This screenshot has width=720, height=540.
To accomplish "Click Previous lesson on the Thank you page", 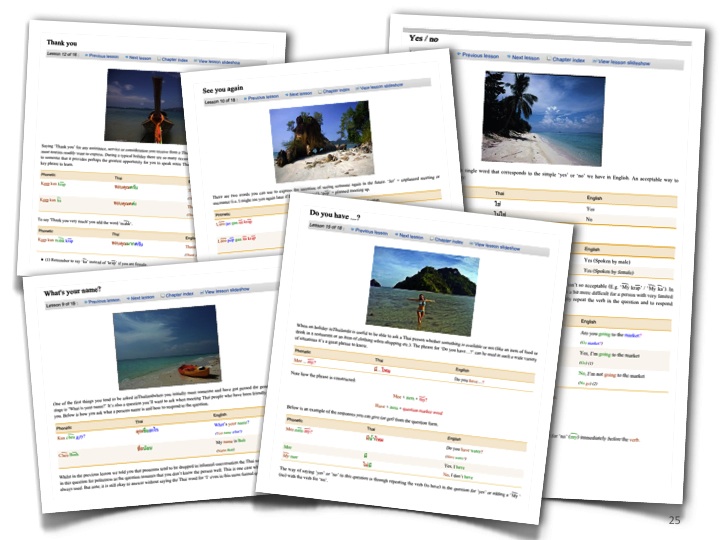I will [103, 56].
